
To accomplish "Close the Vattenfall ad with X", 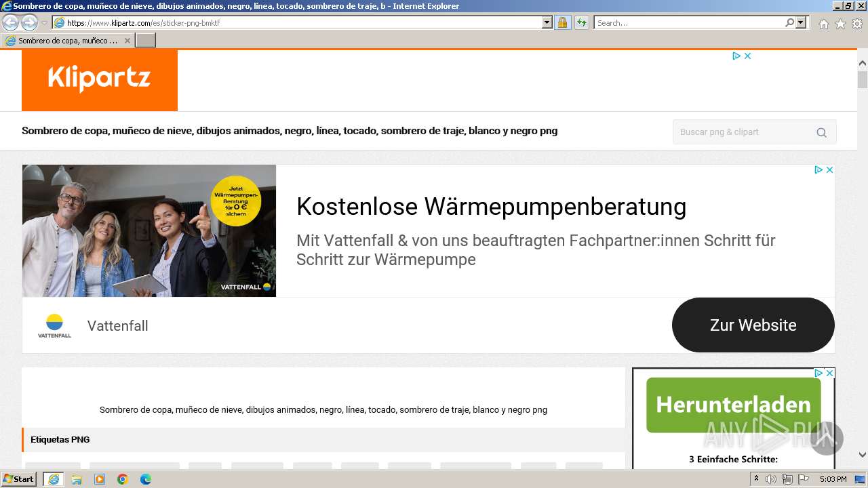I will [x=829, y=170].
